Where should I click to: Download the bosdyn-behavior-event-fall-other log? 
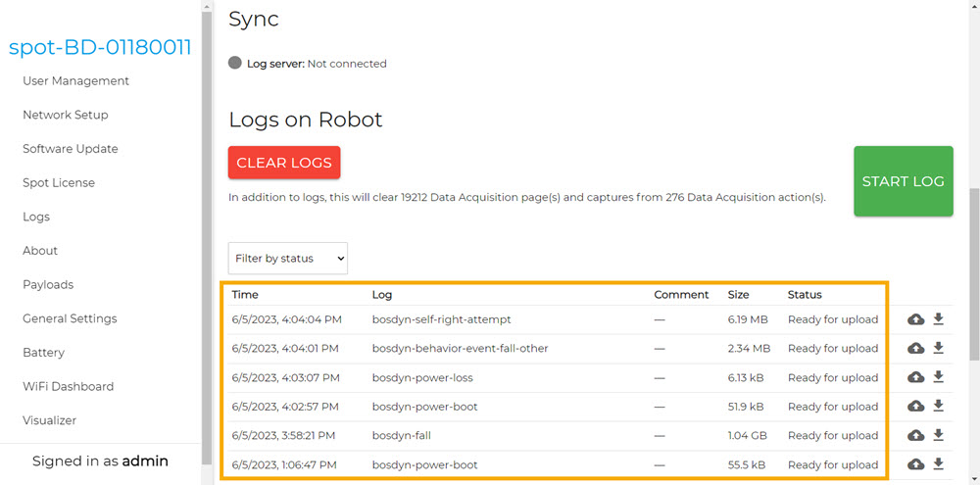tap(938, 348)
